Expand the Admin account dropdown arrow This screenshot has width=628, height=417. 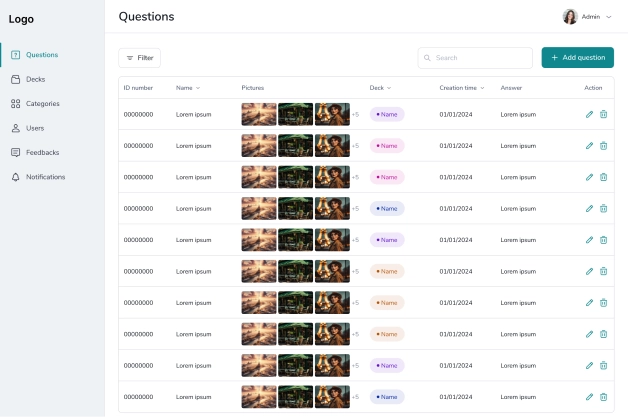click(x=609, y=17)
